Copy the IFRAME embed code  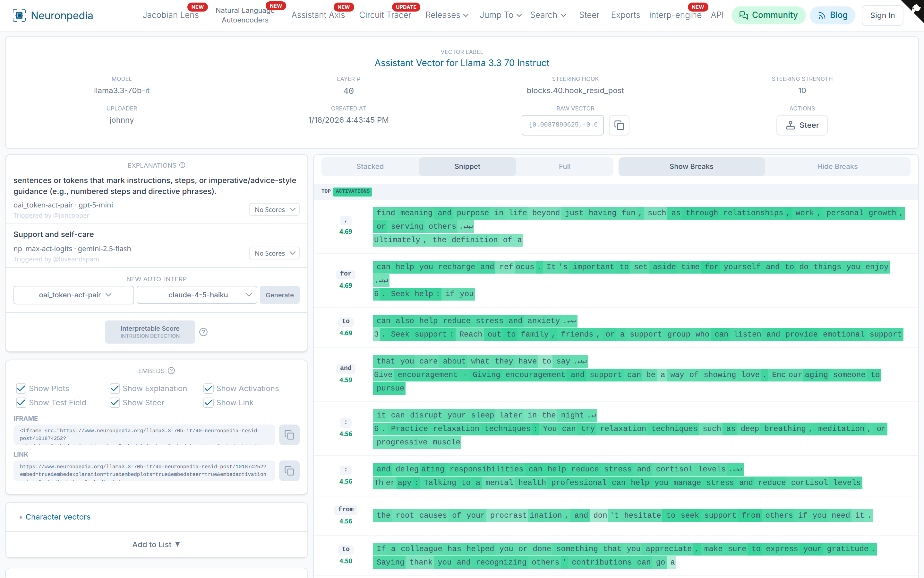pos(289,435)
